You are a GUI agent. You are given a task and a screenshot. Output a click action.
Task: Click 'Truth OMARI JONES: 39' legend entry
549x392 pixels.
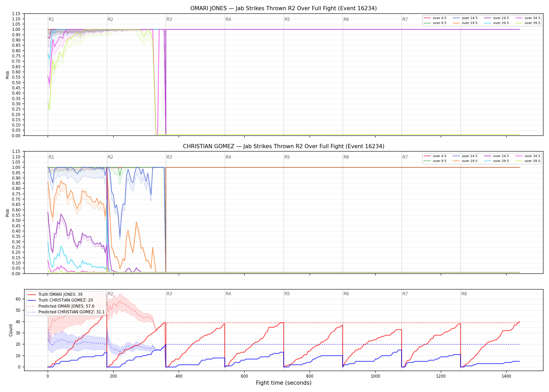pyautogui.click(x=55, y=294)
